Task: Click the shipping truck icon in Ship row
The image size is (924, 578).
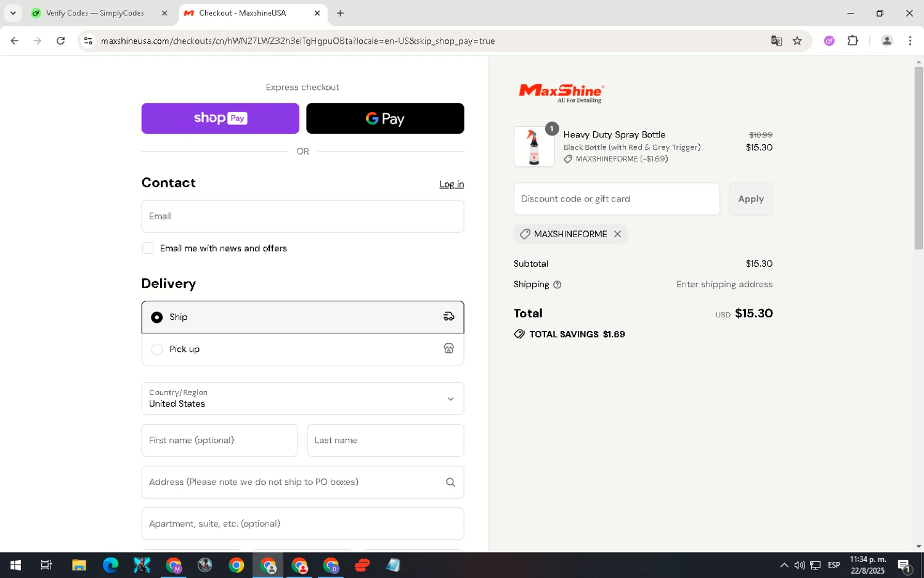Action: 448,317
